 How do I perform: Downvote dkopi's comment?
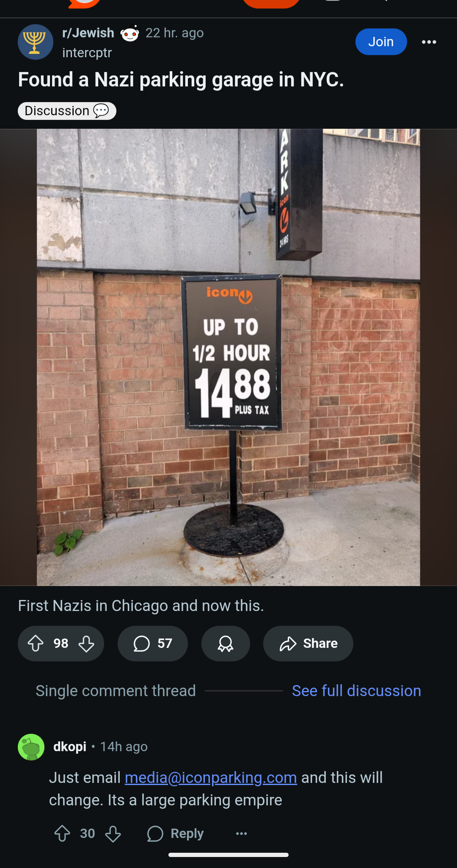click(113, 834)
